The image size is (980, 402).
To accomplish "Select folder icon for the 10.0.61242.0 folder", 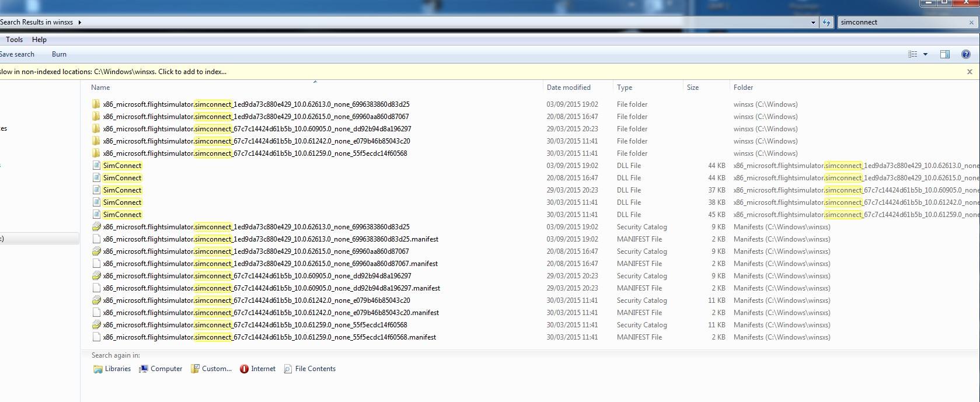I will pos(96,141).
